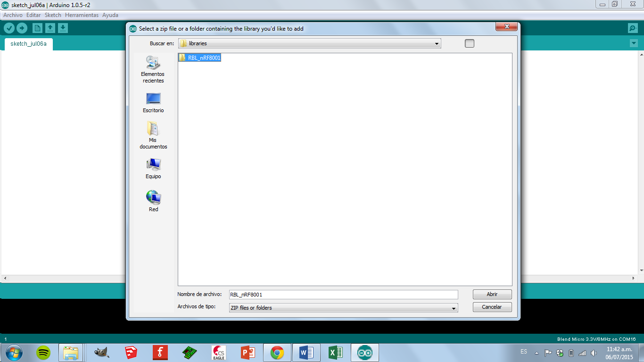Click the ES language indicator
This screenshot has width=644, height=362.
pyautogui.click(x=524, y=352)
